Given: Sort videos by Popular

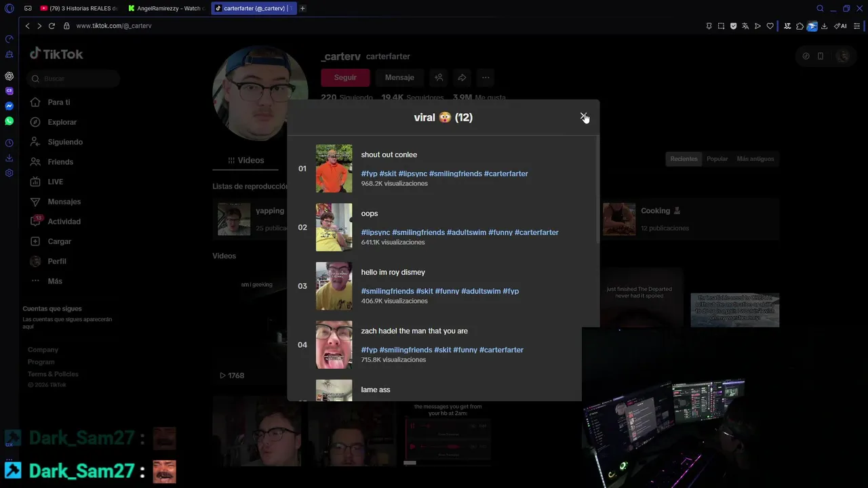Looking at the screenshot, I should click(717, 159).
